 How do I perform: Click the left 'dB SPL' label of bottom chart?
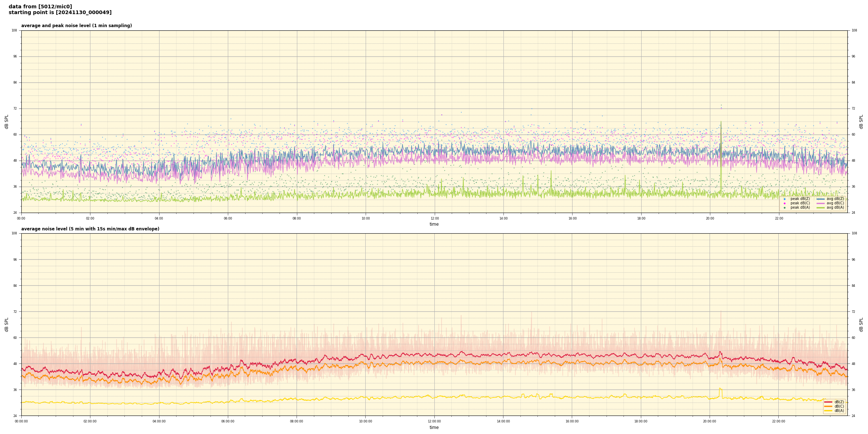7,324
